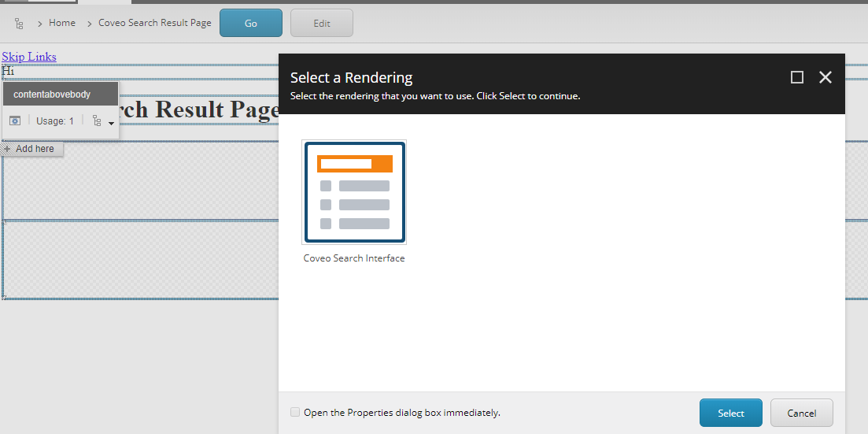Click the Edit button
The image size is (868, 434).
tap(322, 24)
